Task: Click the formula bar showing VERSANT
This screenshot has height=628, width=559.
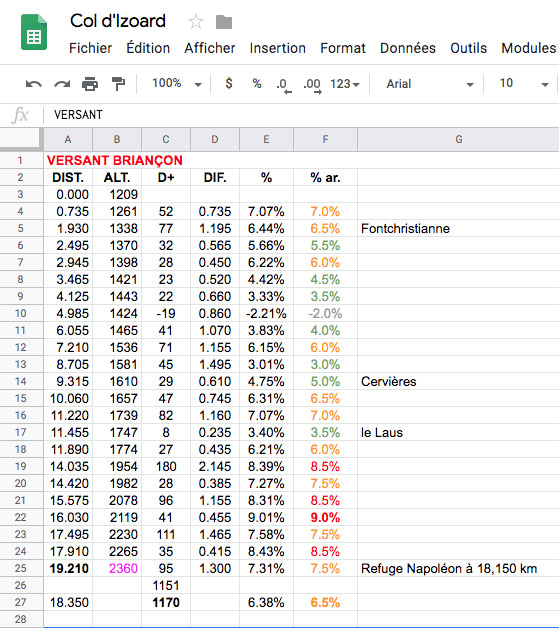Action: coord(301,115)
